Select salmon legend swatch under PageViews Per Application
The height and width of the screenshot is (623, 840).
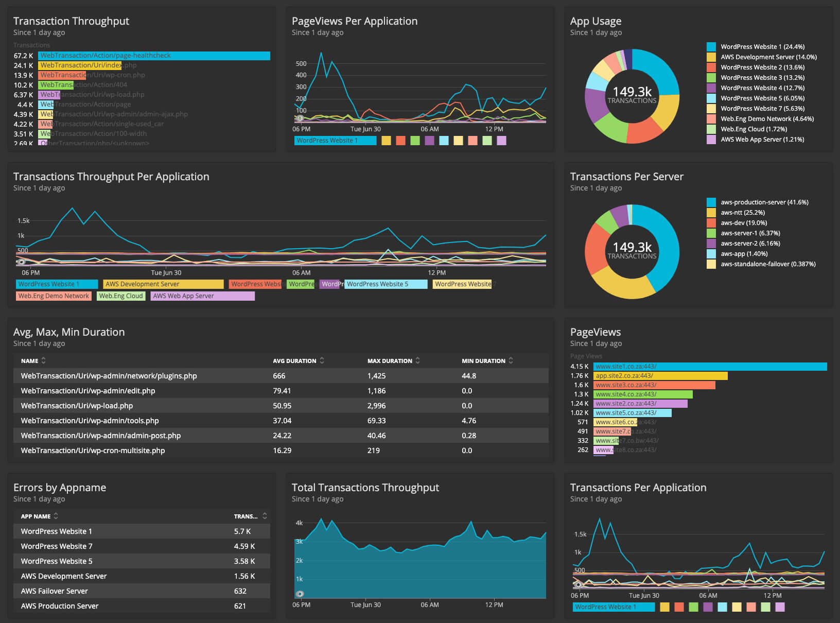(472, 141)
